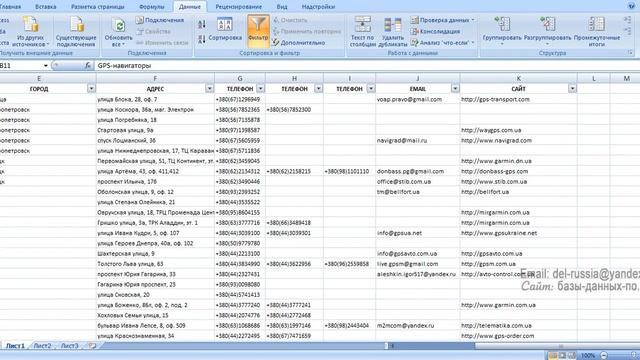Open Connections list in ribbon
The width and height of the screenshot is (640, 360).
point(160,20)
